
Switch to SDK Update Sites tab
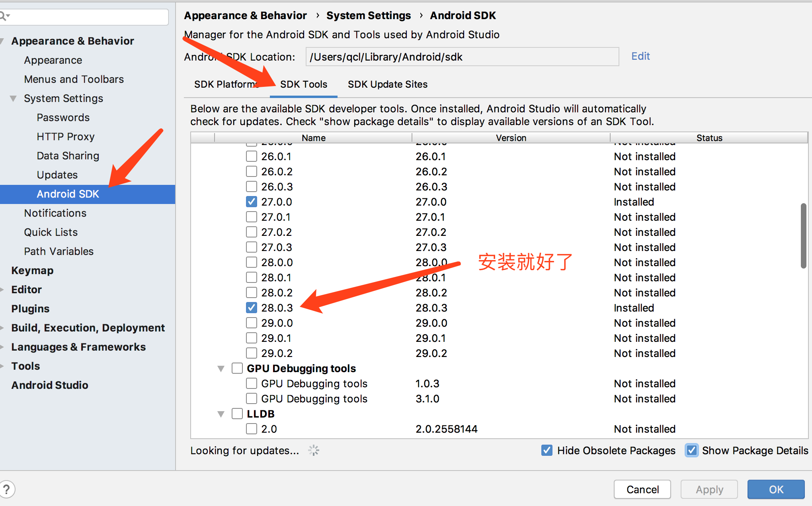click(x=387, y=84)
